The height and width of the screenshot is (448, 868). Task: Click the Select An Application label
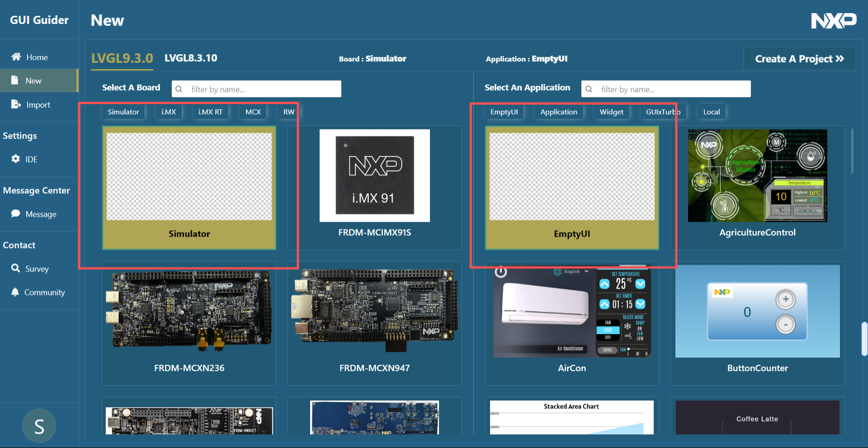(527, 88)
